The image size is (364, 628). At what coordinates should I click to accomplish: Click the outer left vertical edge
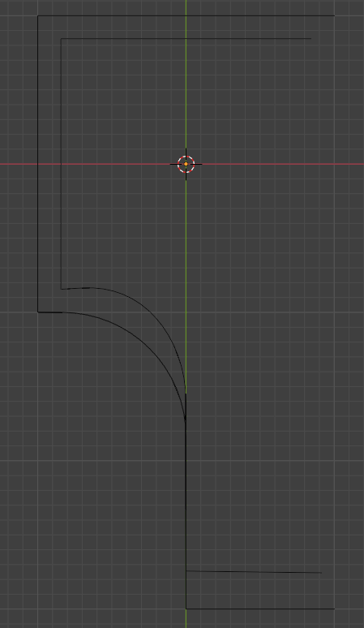coord(38,164)
